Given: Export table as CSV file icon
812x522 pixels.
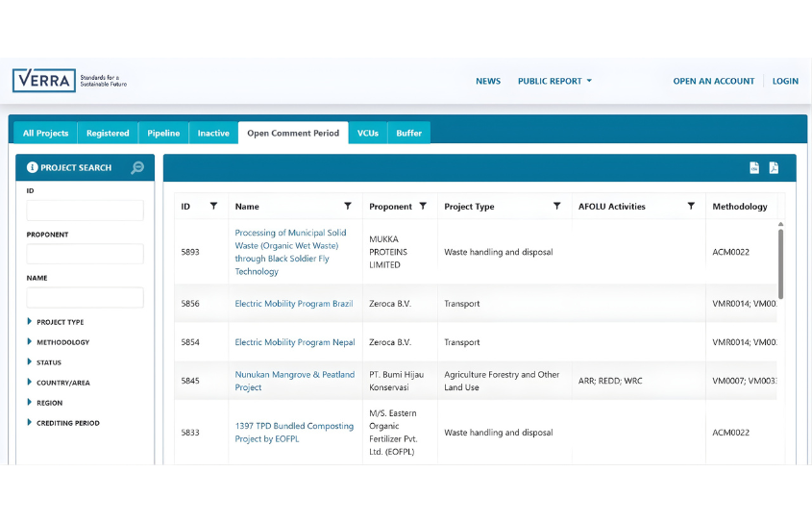Looking at the screenshot, I should 754,168.
